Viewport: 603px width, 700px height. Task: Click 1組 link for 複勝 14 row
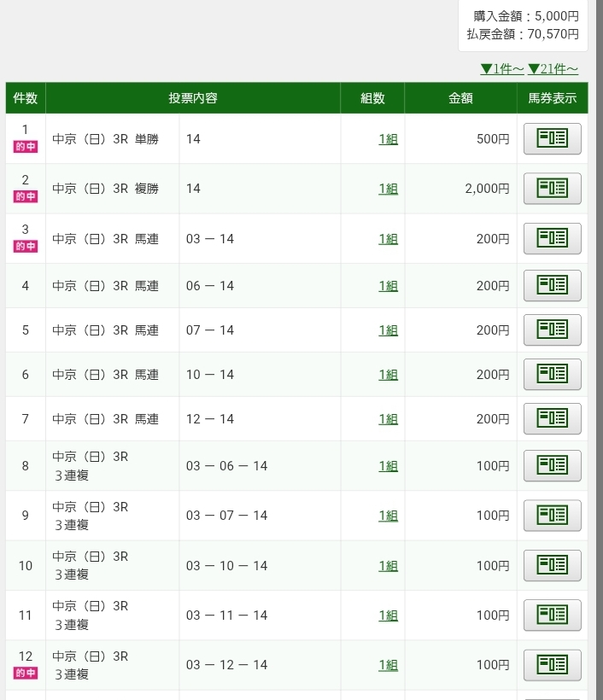click(388, 189)
